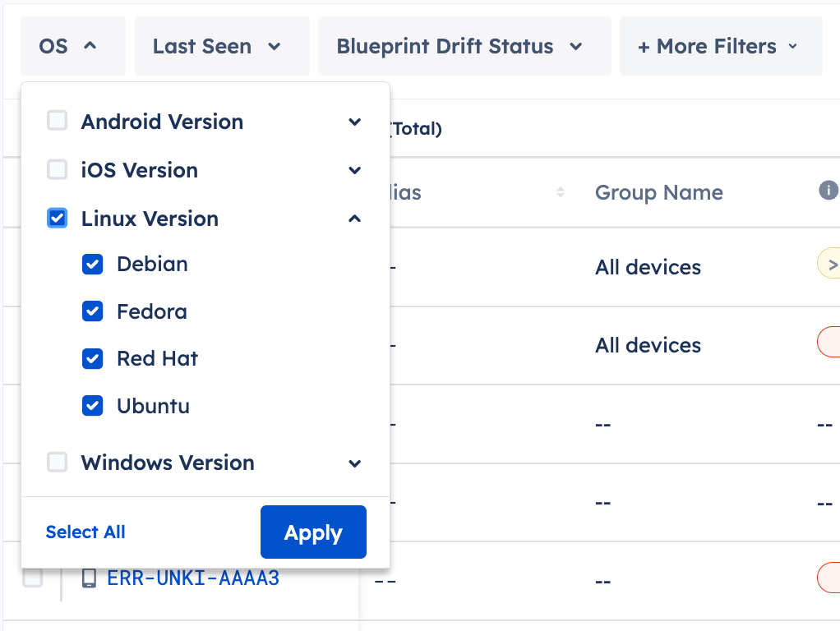Click the Fedora option label
This screenshot has width=840, height=631.
152,311
